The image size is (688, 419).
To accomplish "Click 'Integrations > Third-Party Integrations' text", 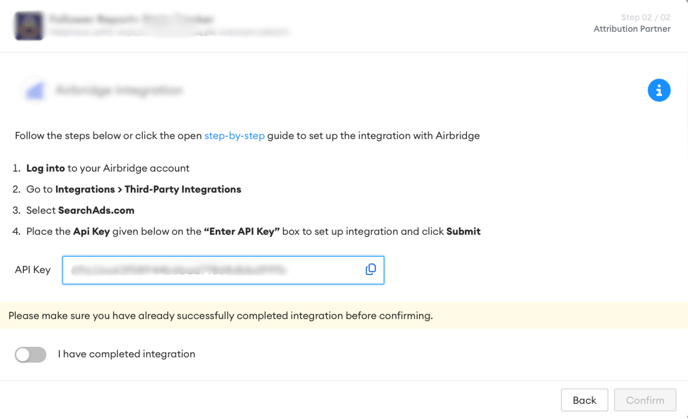I will coord(148,189).
